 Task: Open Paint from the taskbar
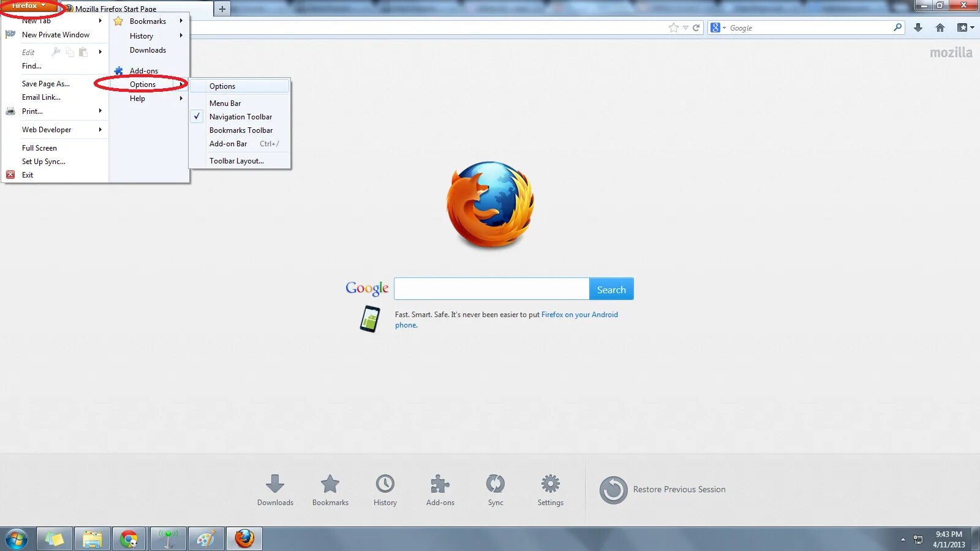point(206,539)
